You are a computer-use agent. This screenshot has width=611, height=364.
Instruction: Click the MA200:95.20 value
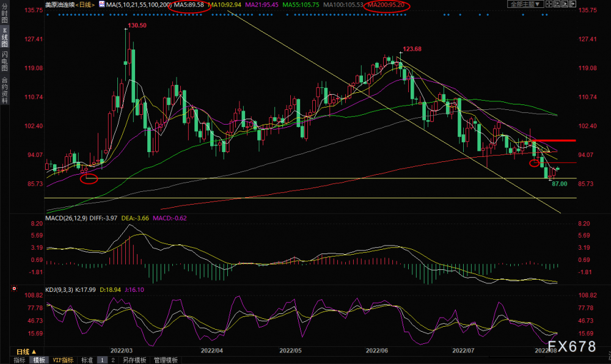[386, 5]
